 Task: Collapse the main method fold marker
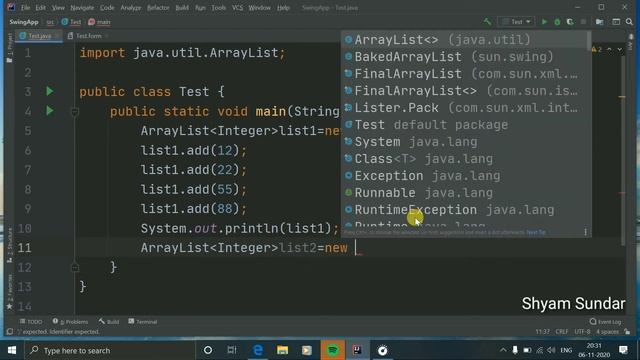(x=75, y=111)
